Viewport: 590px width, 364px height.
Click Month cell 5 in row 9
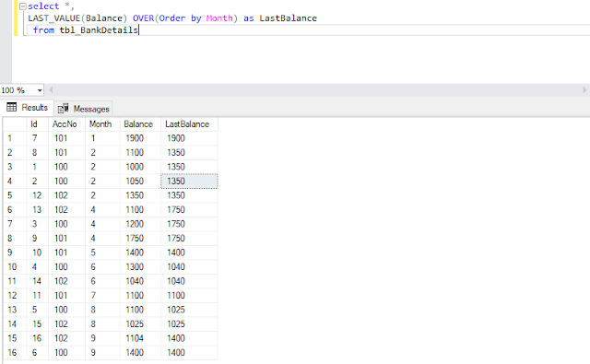(102, 252)
